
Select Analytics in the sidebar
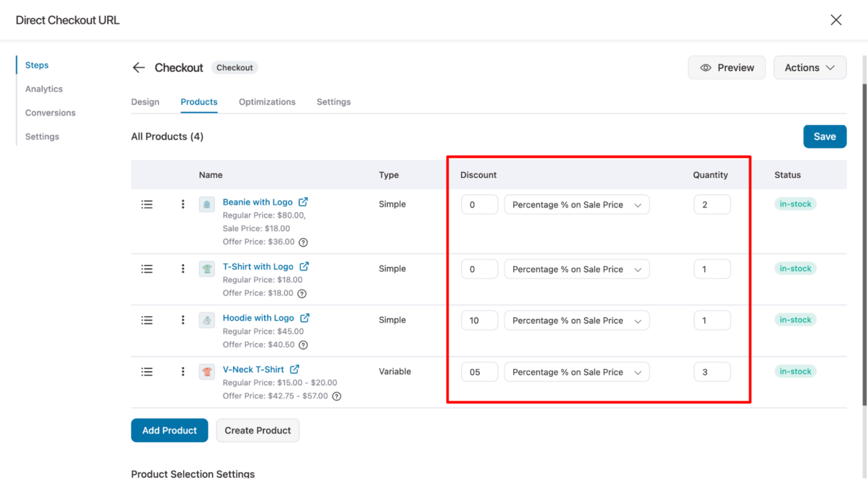click(x=44, y=89)
